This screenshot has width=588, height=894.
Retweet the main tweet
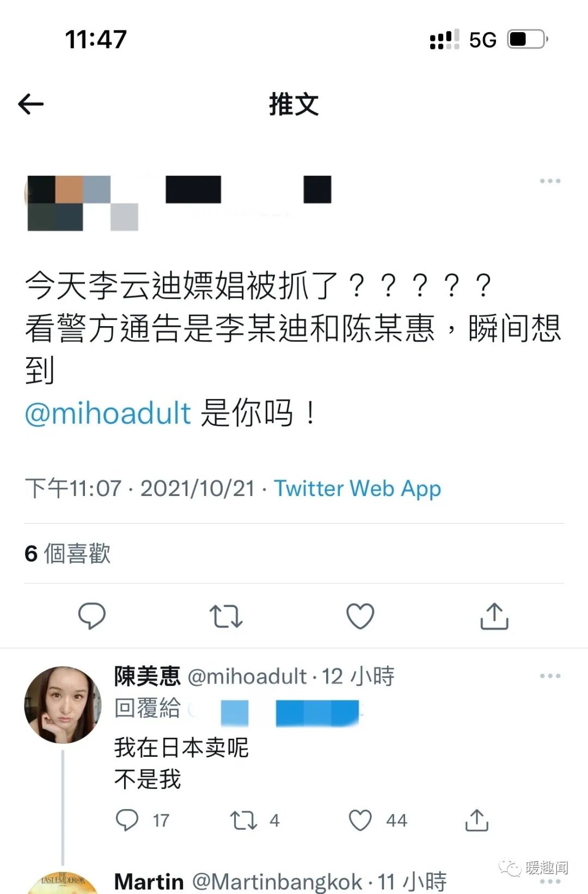click(226, 616)
